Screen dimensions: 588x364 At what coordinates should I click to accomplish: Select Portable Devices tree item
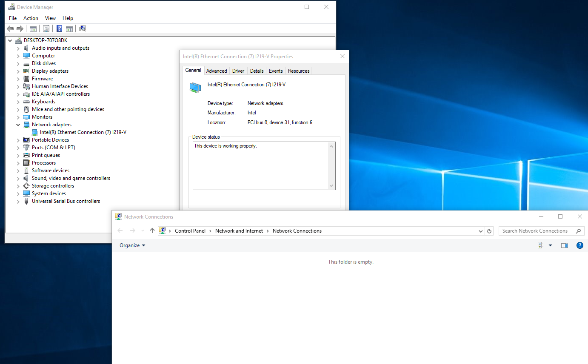pos(50,140)
